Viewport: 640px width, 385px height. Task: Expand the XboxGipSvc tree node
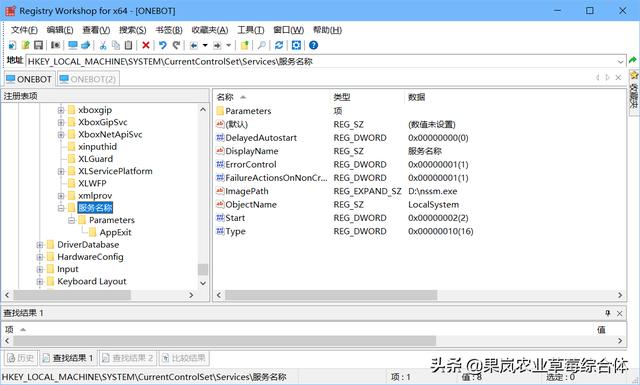(61, 122)
